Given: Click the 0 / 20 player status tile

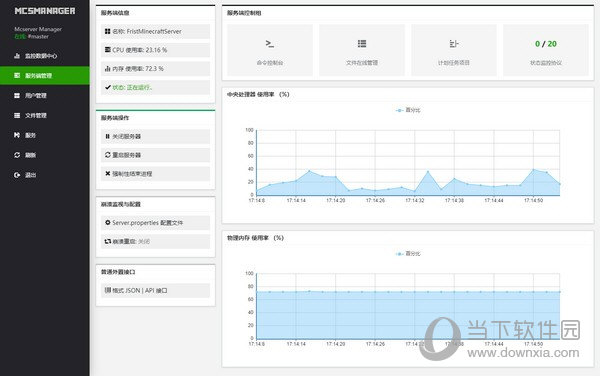Looking at the screenshot, I should point(546,50).
